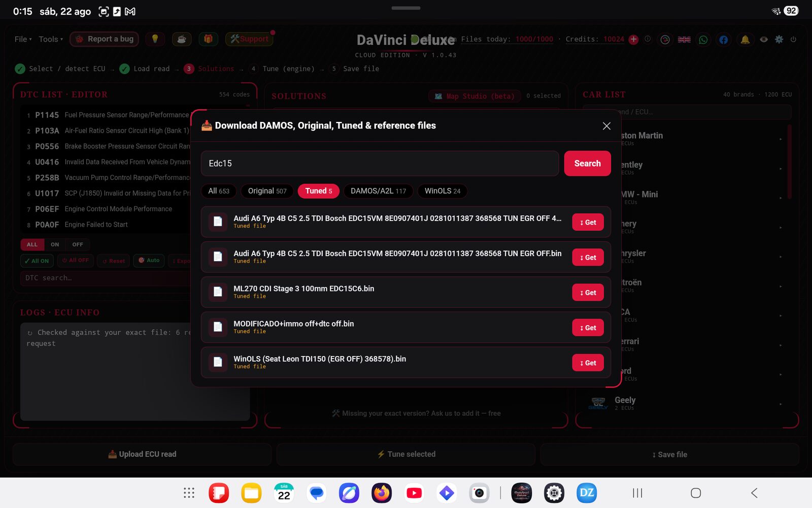This screenshot has width=812, height=508.
Task: Click the lightbulb suggestion icon
Action: point(155,39)
